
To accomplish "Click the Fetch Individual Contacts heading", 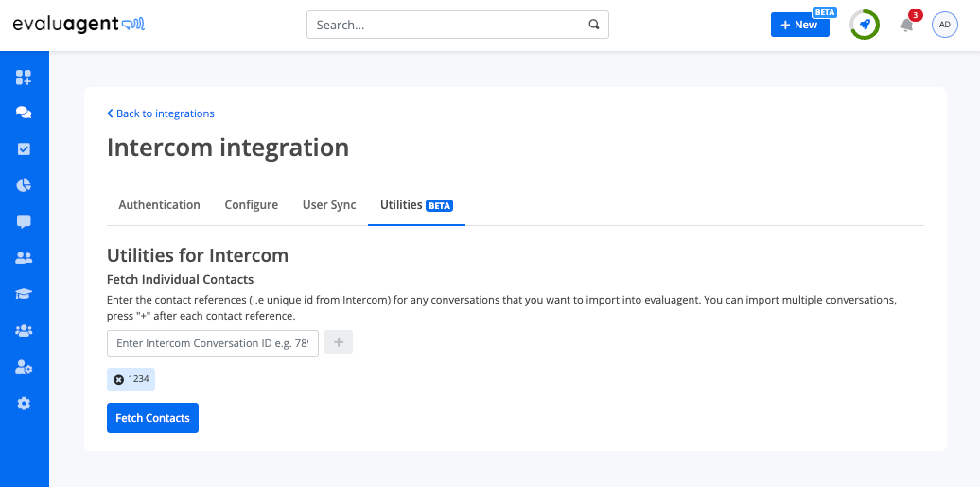I will [x=180, y=279].
